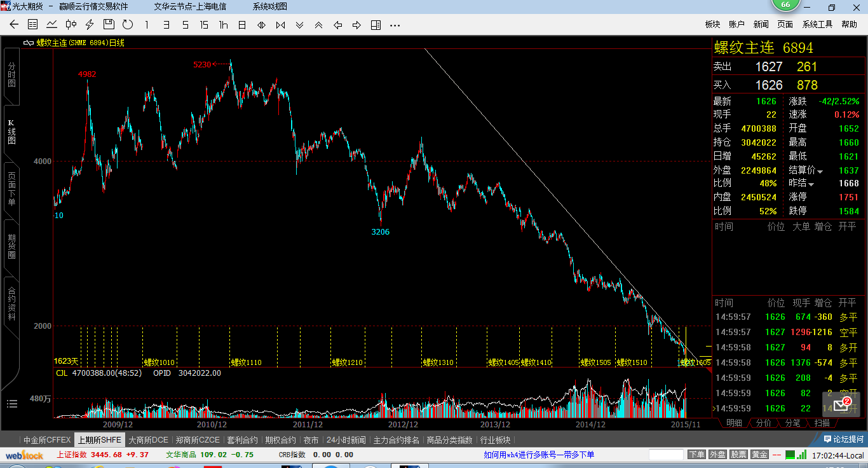Expand the three-dots more toolbar options
The image size is (868, 468).
pos(395,25)
